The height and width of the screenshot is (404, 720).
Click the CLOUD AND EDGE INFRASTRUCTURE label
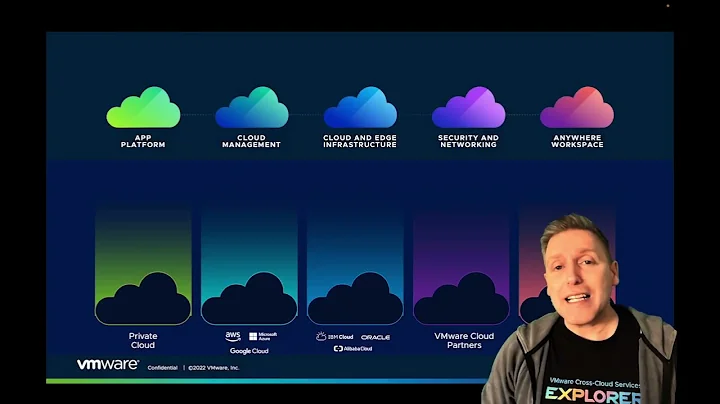click(360, 141)
